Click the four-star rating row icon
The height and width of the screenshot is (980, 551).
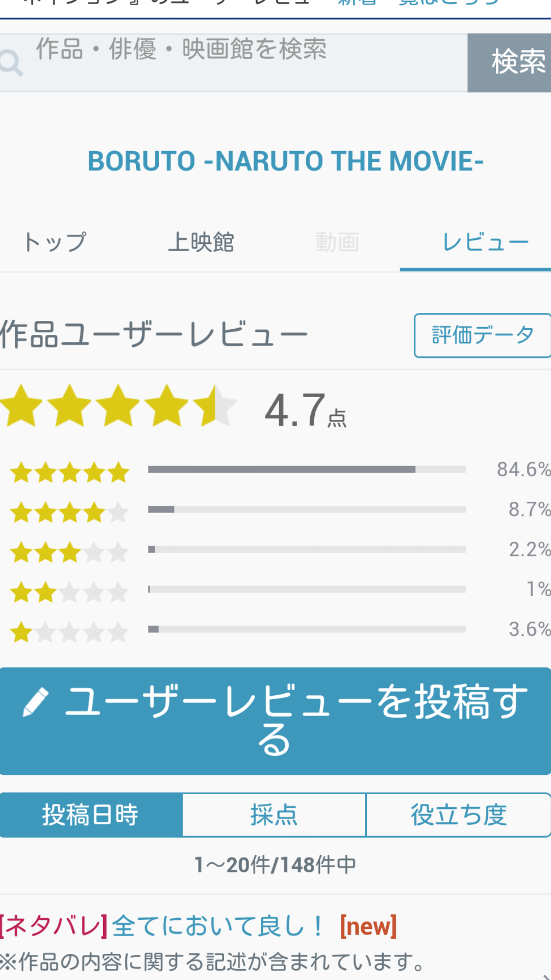tap(70, 512)
